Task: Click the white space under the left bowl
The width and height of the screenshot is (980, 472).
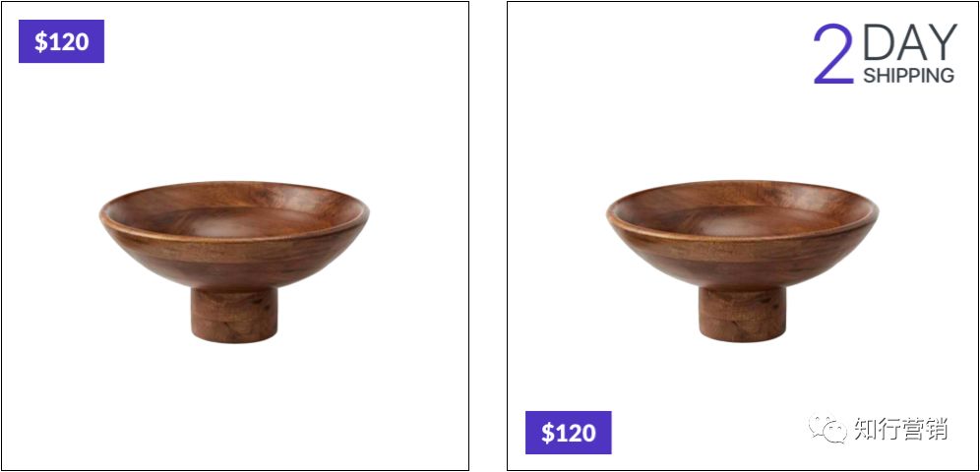Action: coord(234,406)
